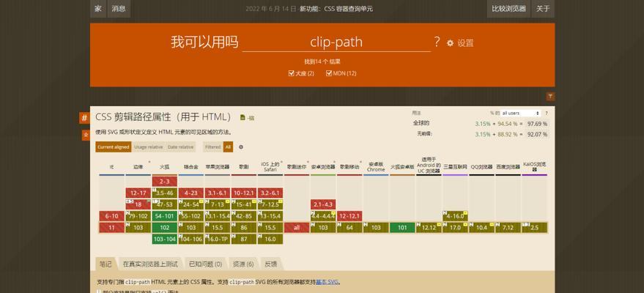Click the 6-10 IE version cell
The image size is (644, 293).
[111, 216]
